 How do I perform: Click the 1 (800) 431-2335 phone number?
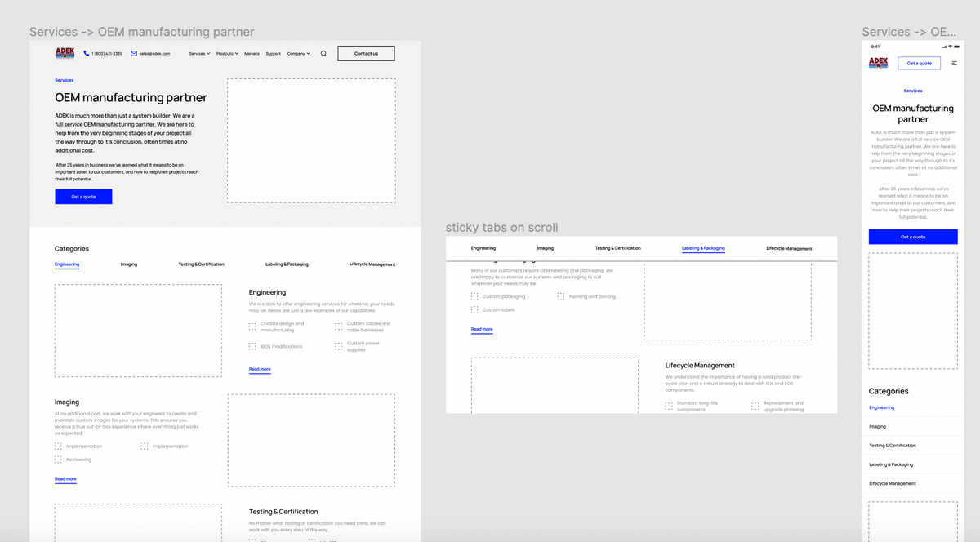tap(107, 54)
